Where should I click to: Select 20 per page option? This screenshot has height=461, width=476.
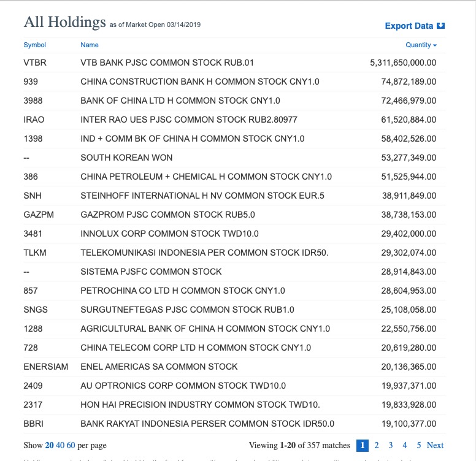point(50,446)
